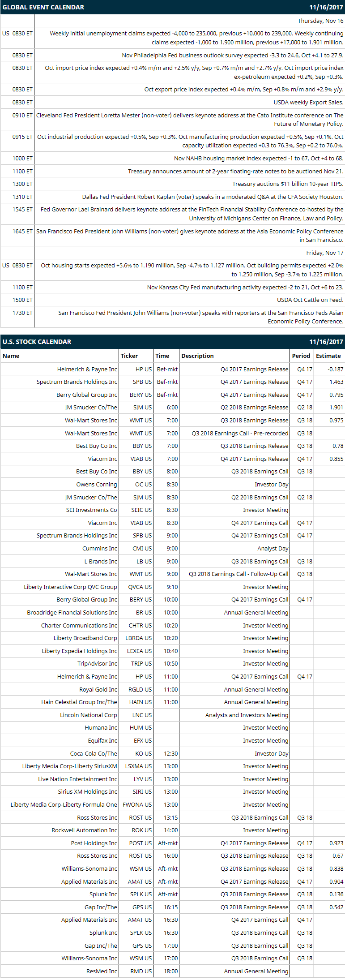Image resolution: width=345 pixels, height=980 pixels.
Task: Click the Loretta Mester keynote address event
Action: click(190, 120)
